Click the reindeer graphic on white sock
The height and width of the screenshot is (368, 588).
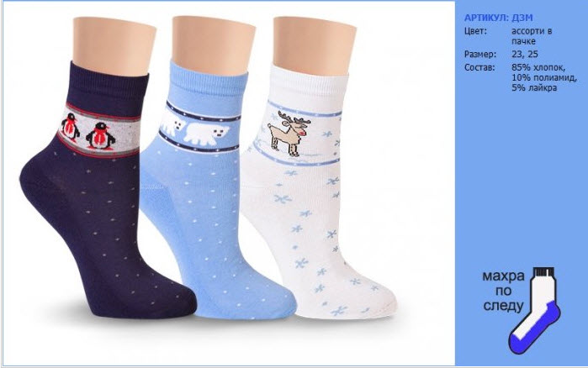[289, 134]
